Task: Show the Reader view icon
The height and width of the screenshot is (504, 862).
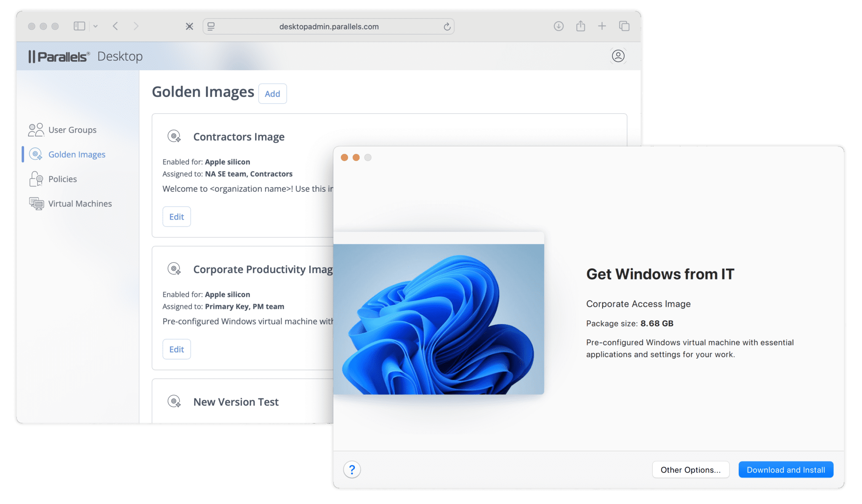Action: click(x=211, y=26)
